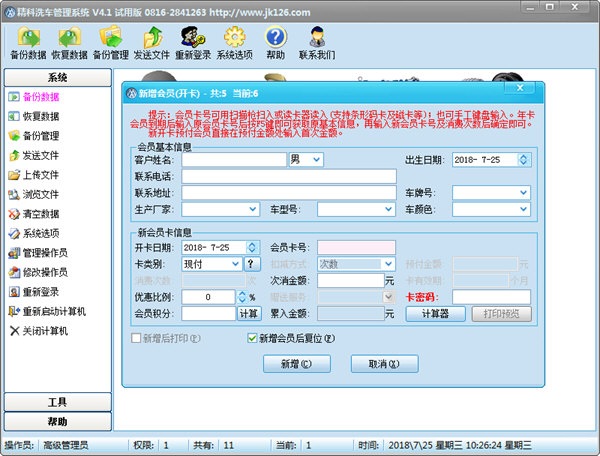This screenshot has width=600, height=456.
Task: Expand the 系统 sidebar section header
Action: 58,78
